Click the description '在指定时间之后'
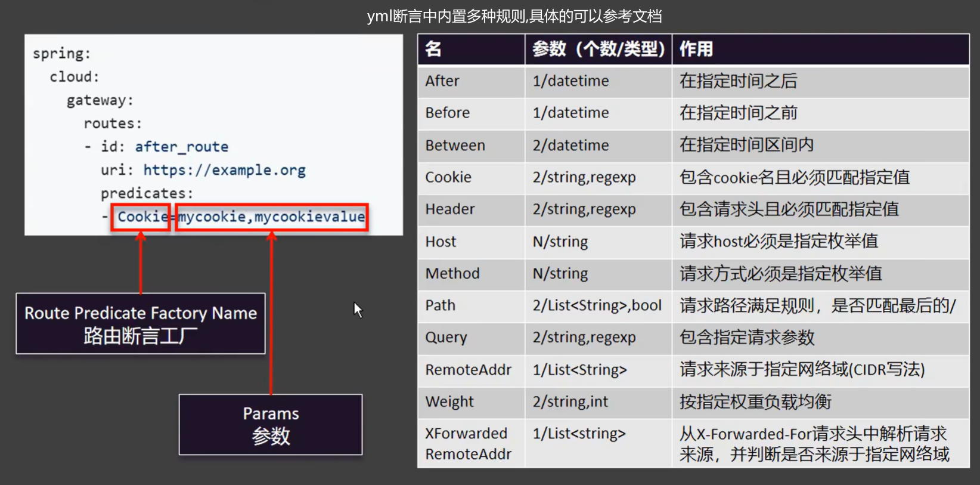 [x=738, y=81]
